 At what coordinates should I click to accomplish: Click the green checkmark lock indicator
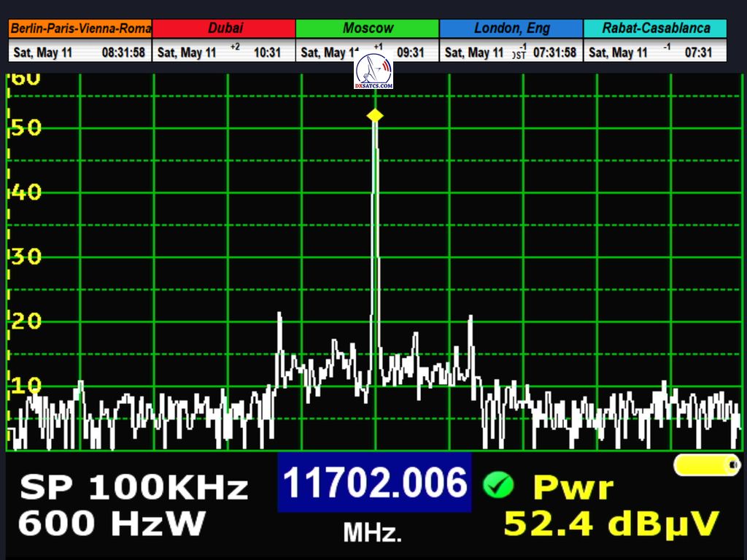[x=498, y=484]
